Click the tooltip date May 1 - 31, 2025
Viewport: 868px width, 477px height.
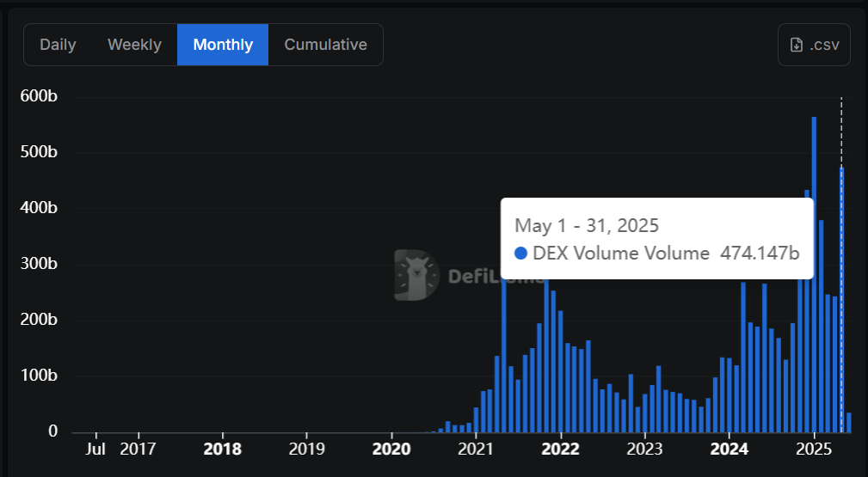(x=587, y=226)
